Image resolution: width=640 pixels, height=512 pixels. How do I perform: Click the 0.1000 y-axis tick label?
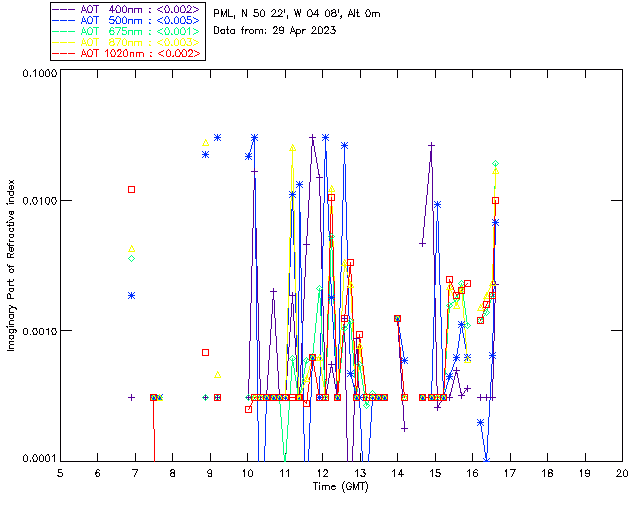[40, 73]
